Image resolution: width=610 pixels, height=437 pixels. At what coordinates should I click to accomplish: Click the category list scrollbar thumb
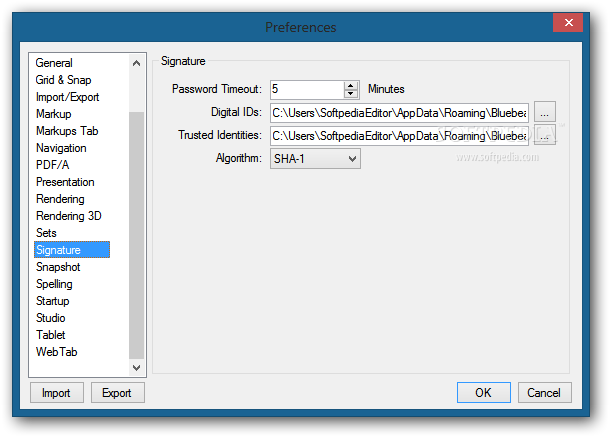tap(137, 235)
